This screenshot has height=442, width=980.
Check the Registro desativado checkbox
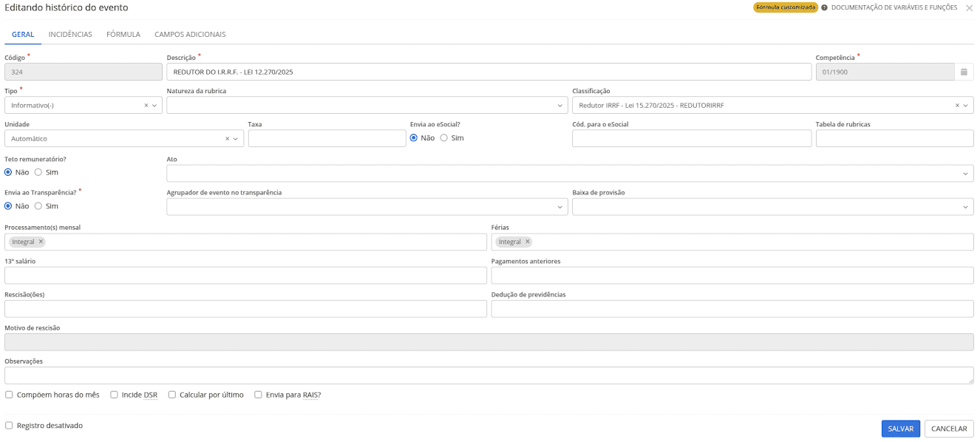click(9, 426)
